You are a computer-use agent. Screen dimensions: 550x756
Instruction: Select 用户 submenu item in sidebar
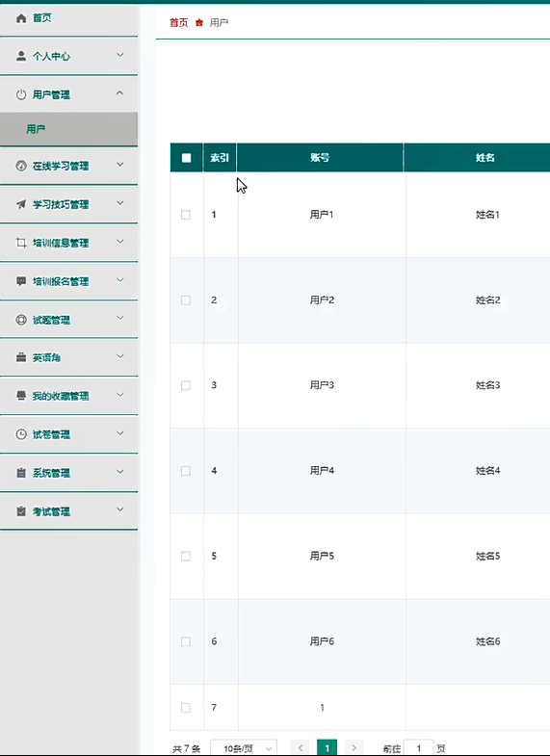coord(69,129)
